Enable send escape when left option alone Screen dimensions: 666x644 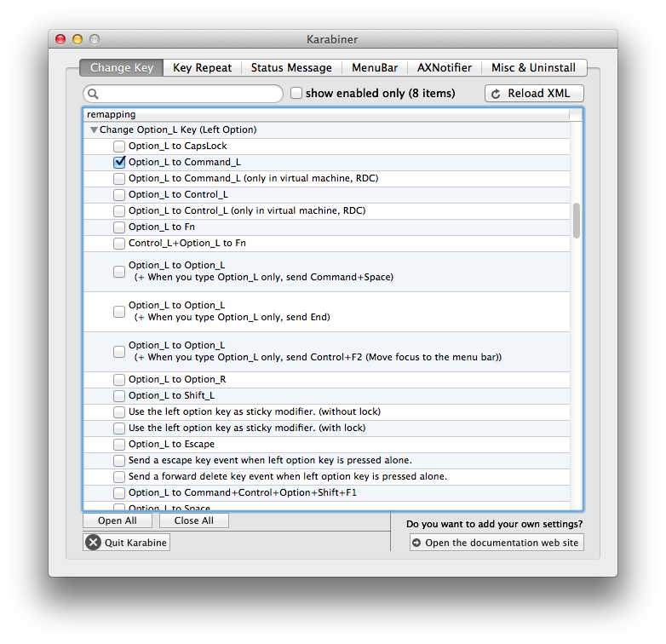[119, 460]
